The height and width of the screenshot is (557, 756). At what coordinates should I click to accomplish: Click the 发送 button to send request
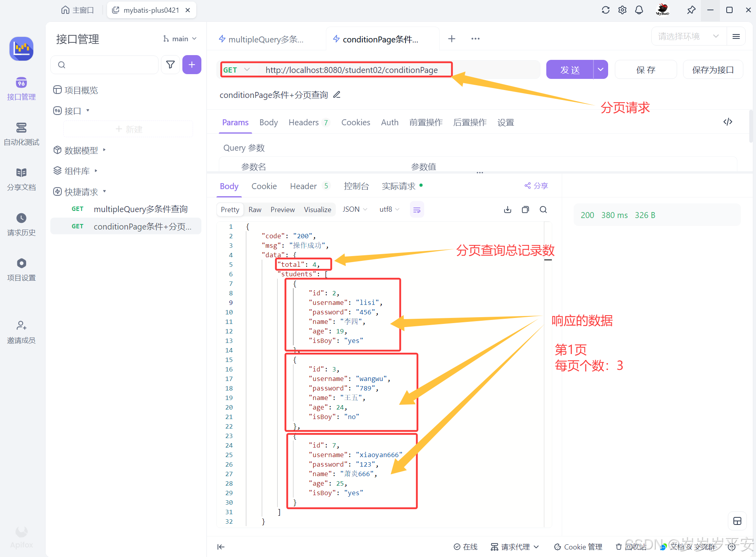point(569,69)
